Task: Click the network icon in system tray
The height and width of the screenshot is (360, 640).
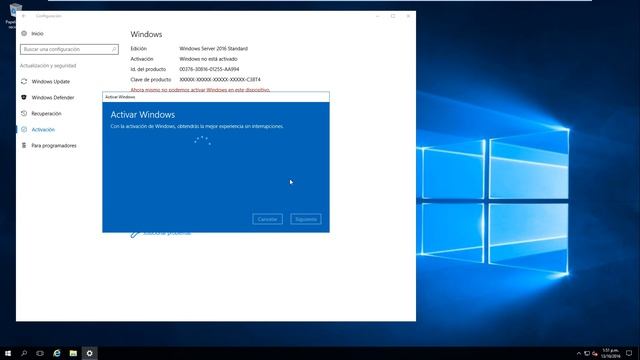Action: point(587,353)
